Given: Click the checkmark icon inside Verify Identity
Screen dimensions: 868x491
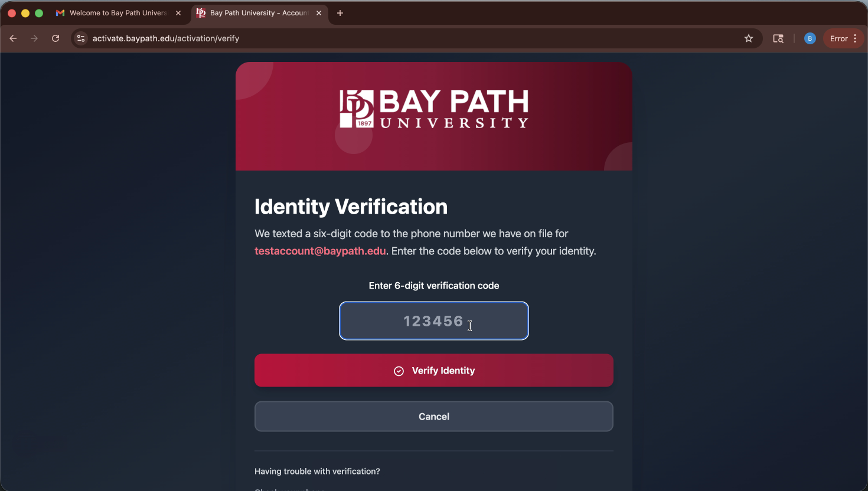Looking at the screenshot, I should pyautogui.click(x=399, y=370).
